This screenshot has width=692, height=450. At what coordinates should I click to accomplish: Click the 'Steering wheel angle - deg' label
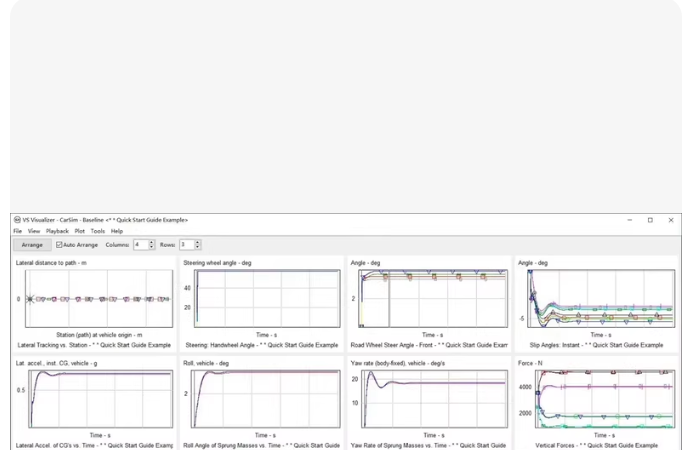point(217,263)
